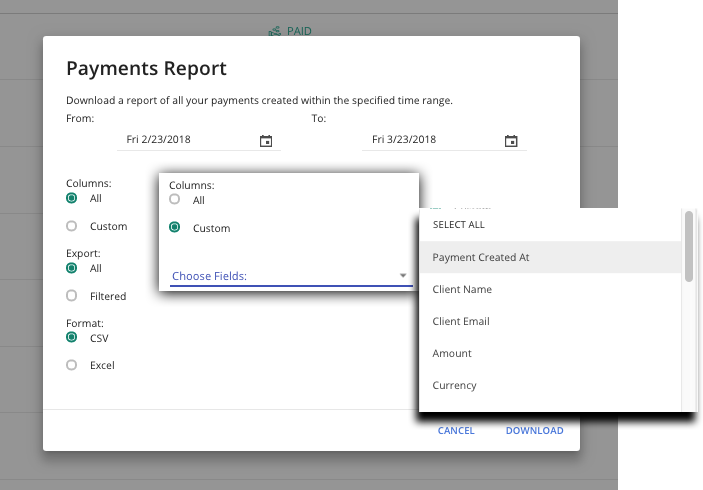The width and height of the screenshot is (703, 490).
Task: Open the To date calendar picker icon
Action: [x=511, y=141]
